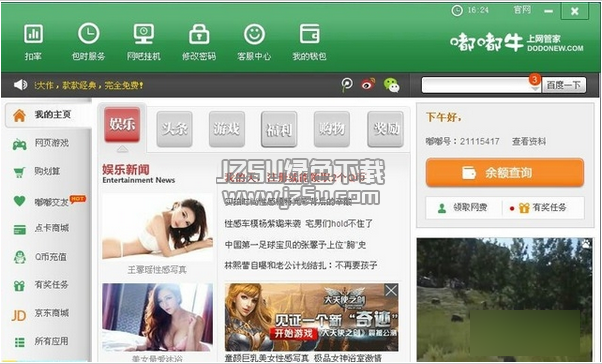Click 王馨瑶性感写真 caption
This screenshot has width=602, height=364.
pos(157,270)
